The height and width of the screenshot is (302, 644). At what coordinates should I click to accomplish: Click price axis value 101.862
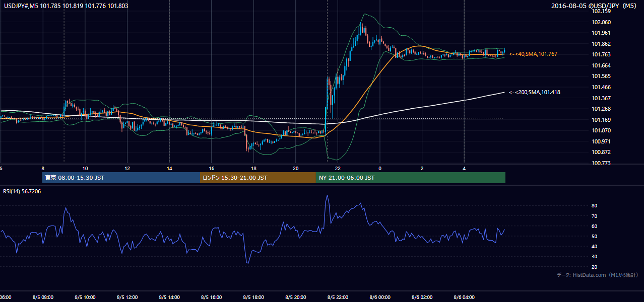point(601,44)
